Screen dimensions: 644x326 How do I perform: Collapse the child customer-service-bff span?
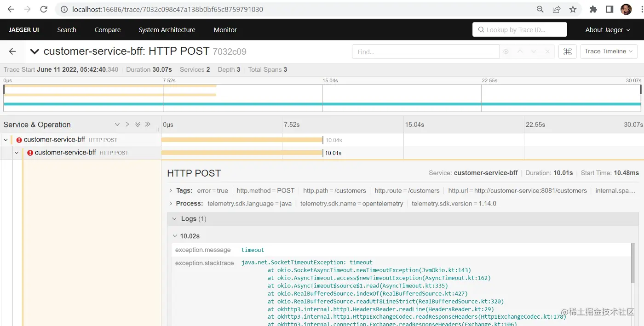pos(17,153)
